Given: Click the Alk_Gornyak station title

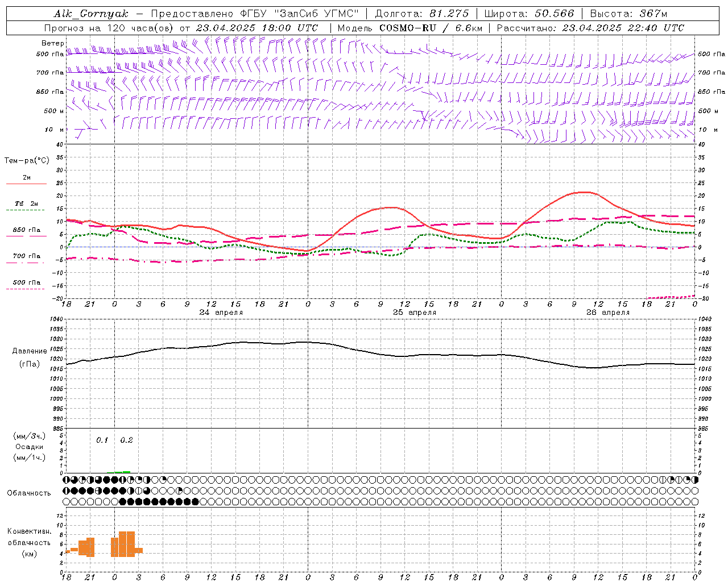Looking at the screenshot, I should click(x=91, y=14).
